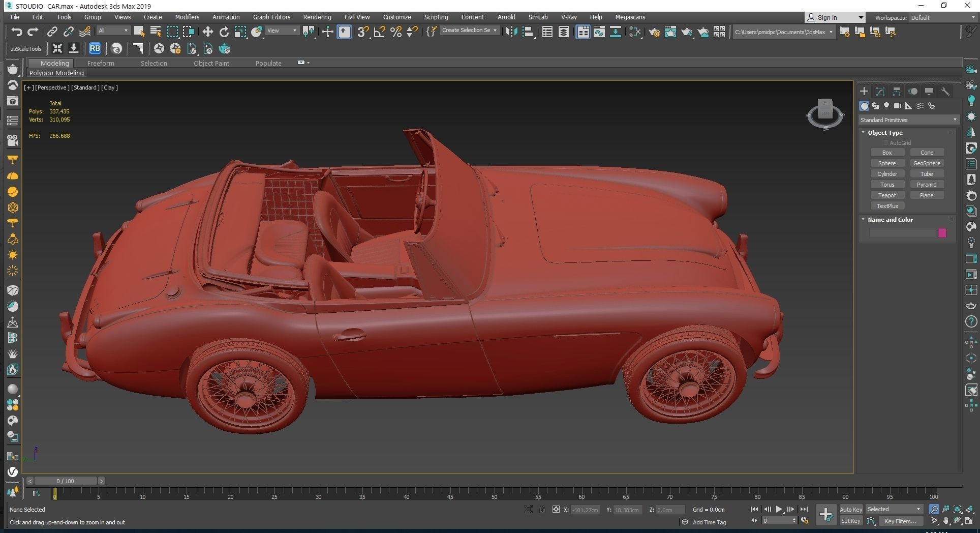
Task: Open the Rendering menu
Action: (317, 17)
